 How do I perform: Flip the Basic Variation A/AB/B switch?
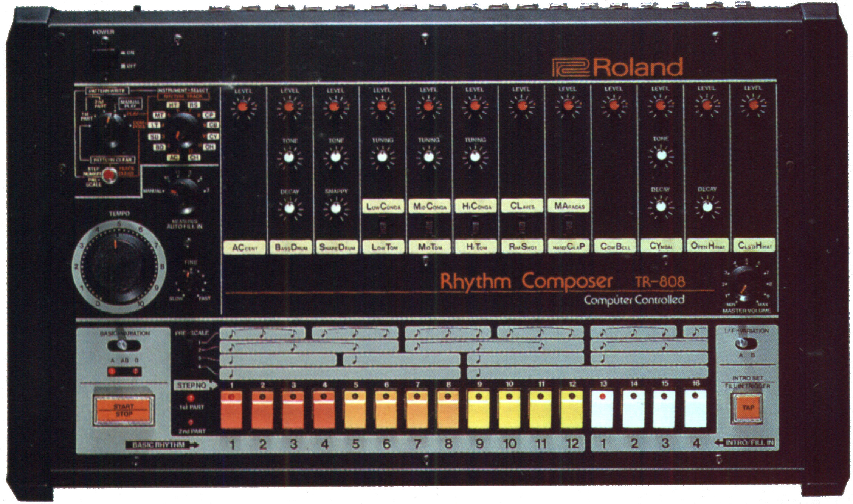[123, 345]
